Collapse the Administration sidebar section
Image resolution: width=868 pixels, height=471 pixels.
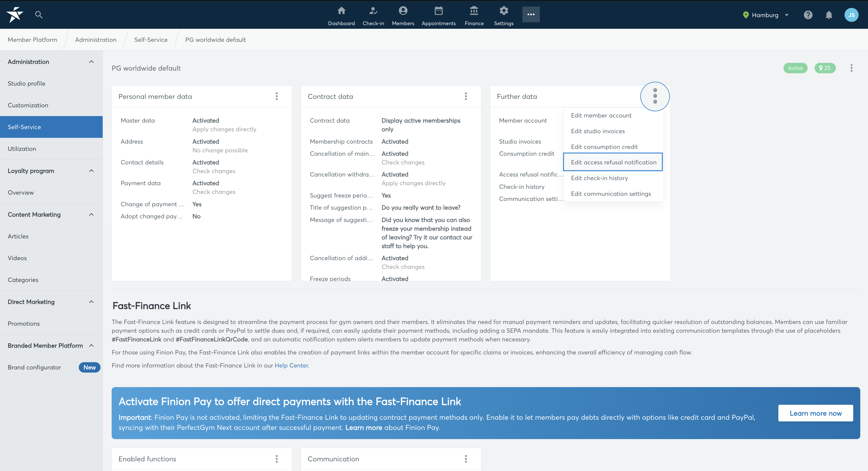click(91, 62)
